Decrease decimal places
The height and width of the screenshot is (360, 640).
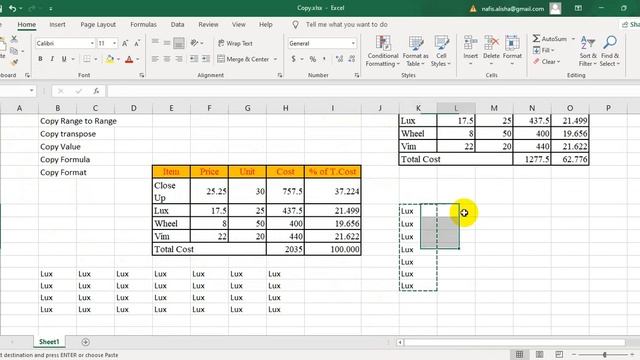[352, 59]
